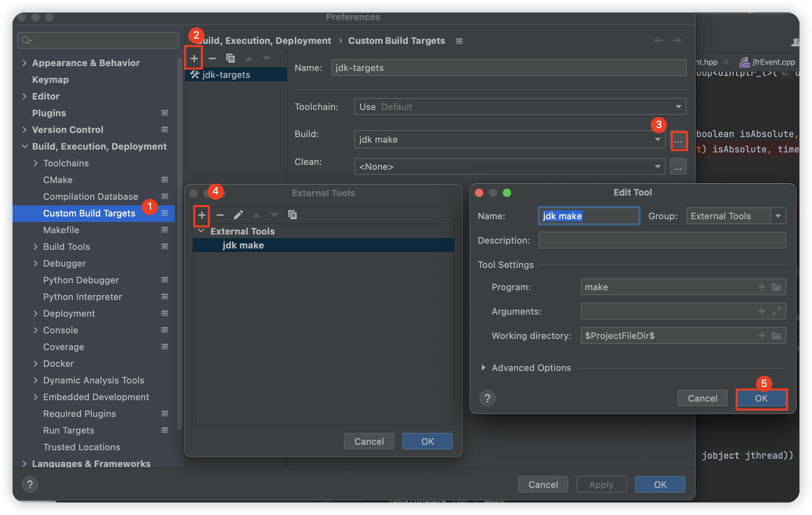Select Makefile in settings tree

coord(61,230)
